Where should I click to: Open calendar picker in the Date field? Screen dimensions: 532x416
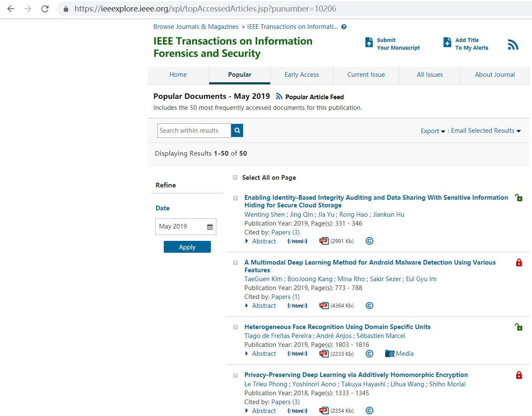210,227
